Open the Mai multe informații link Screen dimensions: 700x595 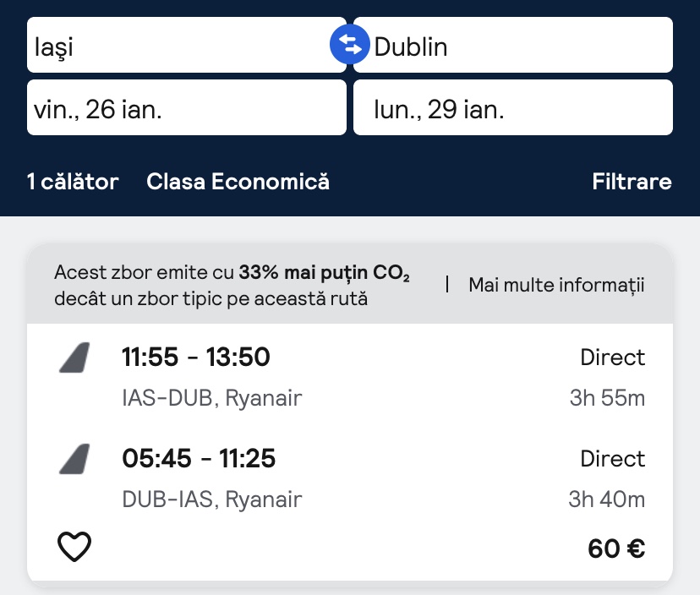(x=556, y=286)
